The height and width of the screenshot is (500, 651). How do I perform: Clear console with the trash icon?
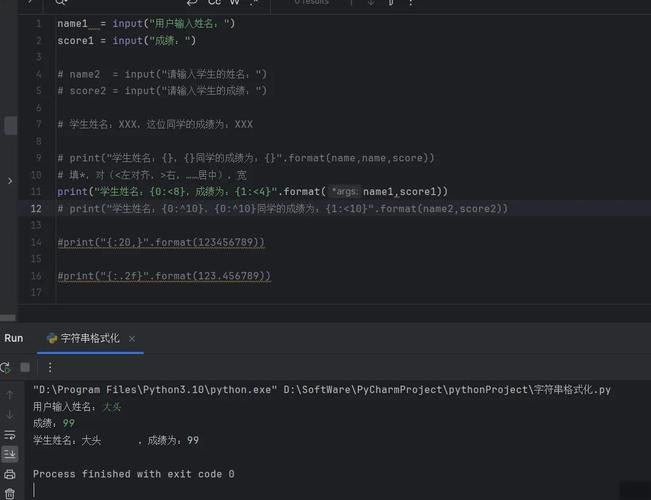tap(10, 494)
